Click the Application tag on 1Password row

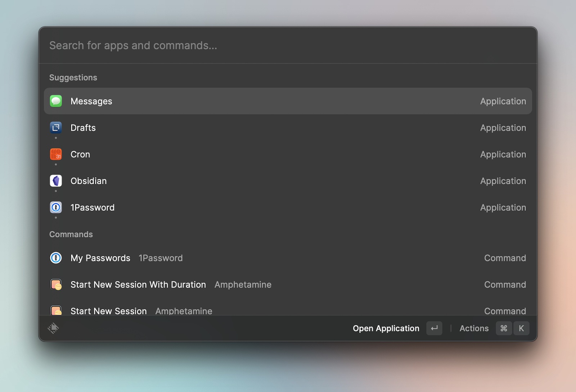coord(503,208)
